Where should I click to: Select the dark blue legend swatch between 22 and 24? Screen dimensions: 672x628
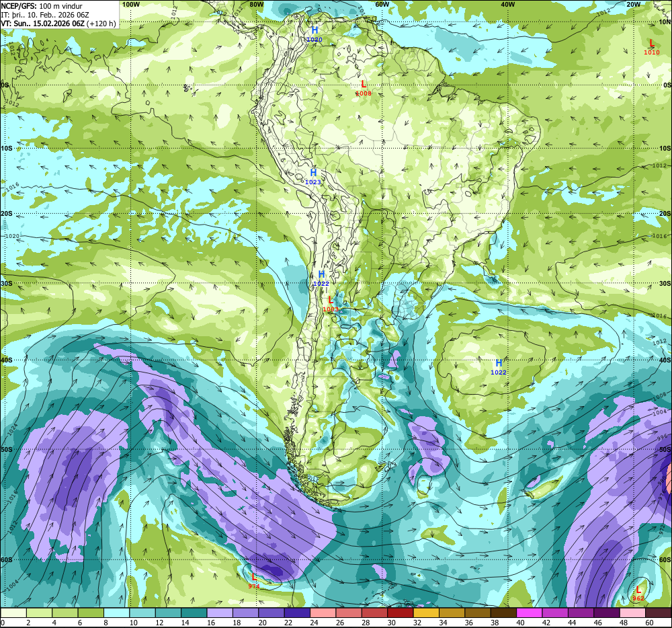pos(297,613)
